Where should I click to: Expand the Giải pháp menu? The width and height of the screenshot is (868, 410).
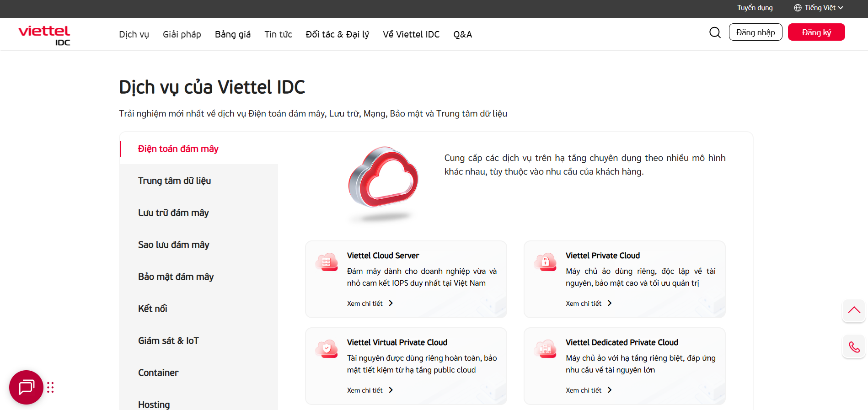[182, 34]
